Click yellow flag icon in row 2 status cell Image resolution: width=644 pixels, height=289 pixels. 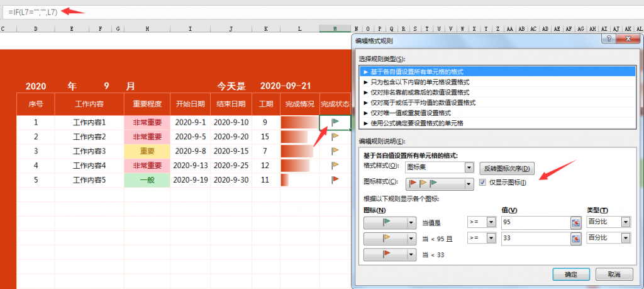tap(335, 137)
